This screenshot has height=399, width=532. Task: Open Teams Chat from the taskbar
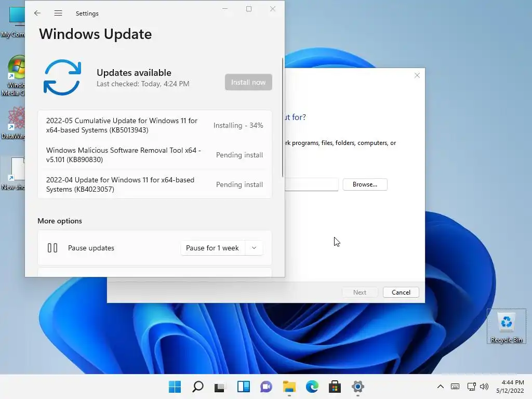coord(267,387)
